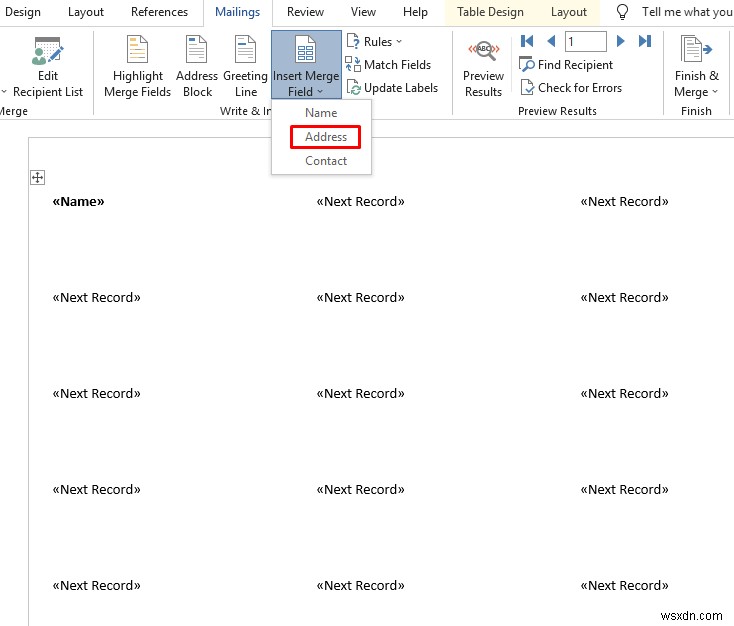This screenshot has height=626, width=734.
Task: Click the «Name» merge field
Action: click(x=78, y=201)
